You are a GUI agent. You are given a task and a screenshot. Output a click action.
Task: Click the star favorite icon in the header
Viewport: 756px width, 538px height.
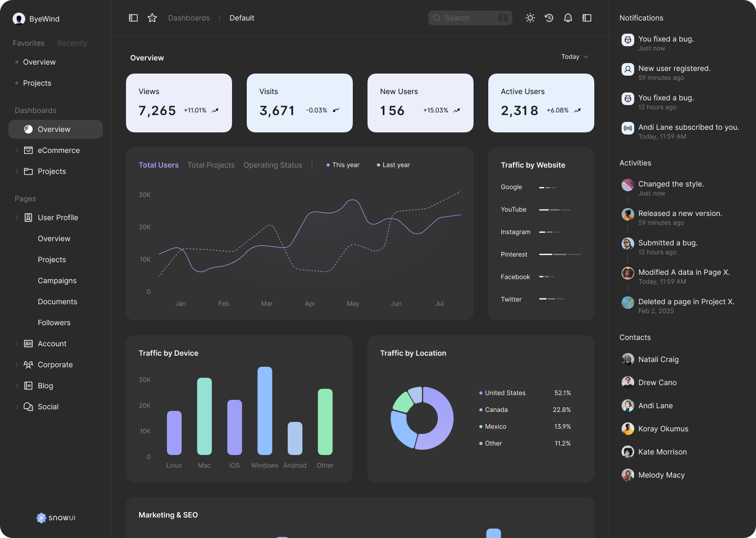[x=152, y=17]
